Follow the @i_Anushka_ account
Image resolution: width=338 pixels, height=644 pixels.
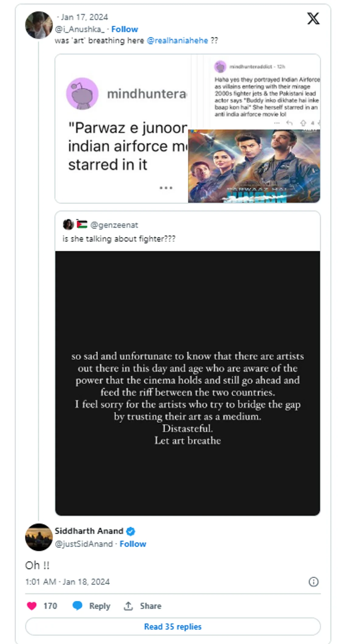124,29
